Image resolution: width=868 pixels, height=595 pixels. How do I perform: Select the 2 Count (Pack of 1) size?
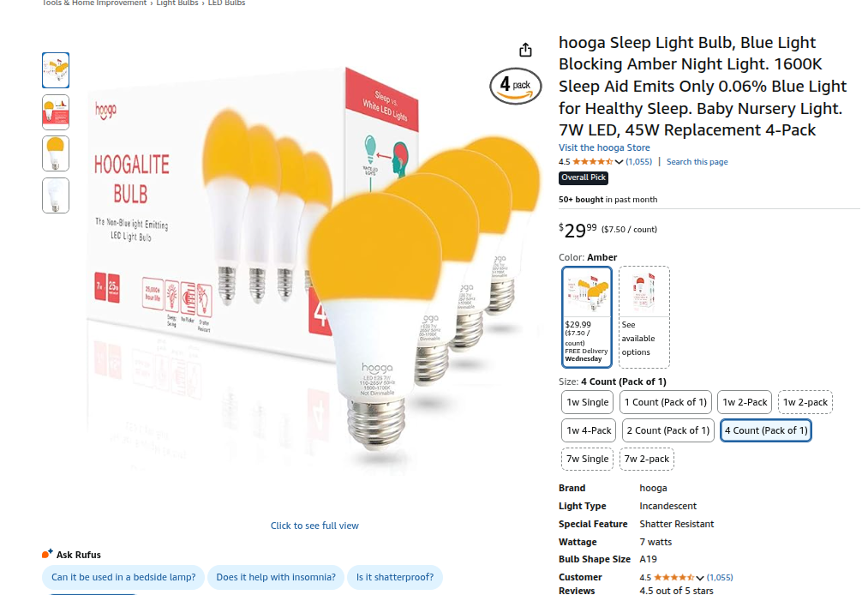click(668, 430)
